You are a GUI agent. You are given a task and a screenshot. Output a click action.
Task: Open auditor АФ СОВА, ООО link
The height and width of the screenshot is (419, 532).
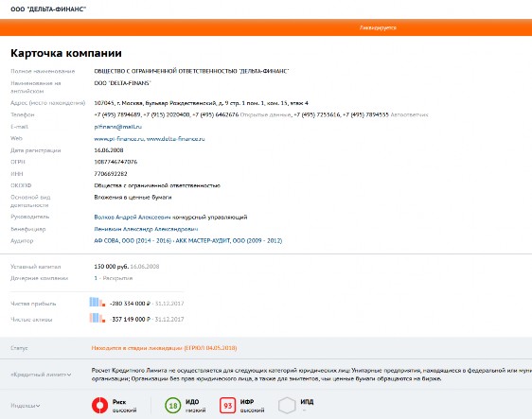click(x=133, y=240)
